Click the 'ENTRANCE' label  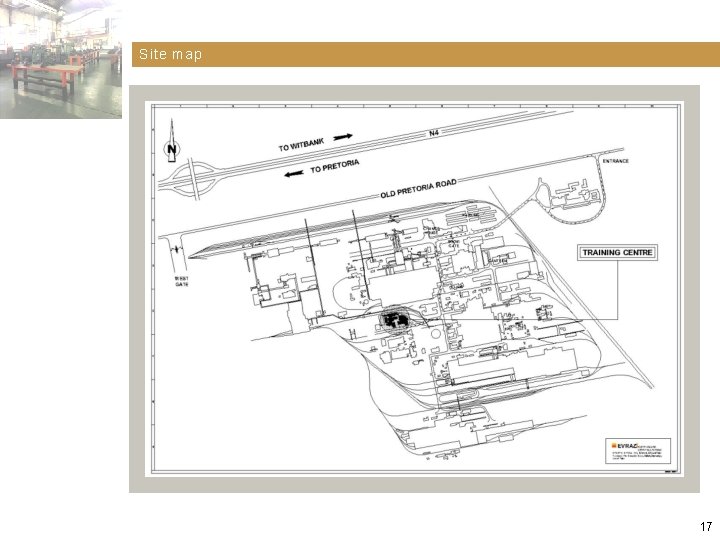pos(615,161)
